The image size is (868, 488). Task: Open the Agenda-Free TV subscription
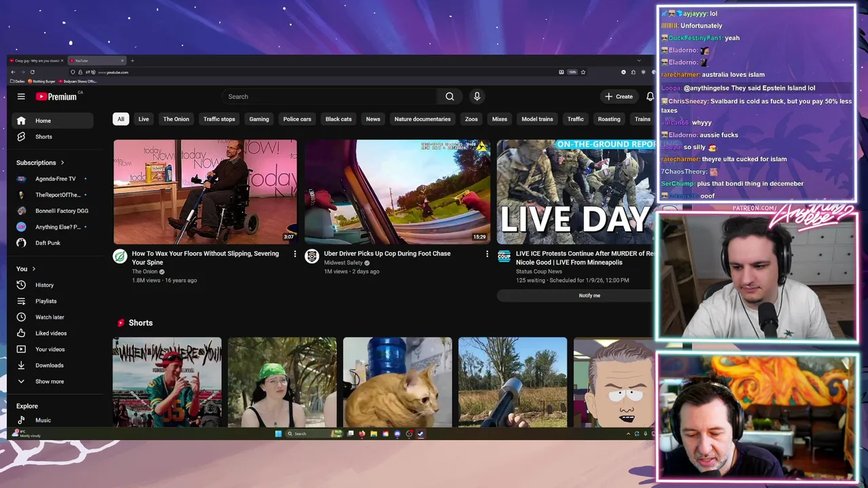click(x=53, y=179)
